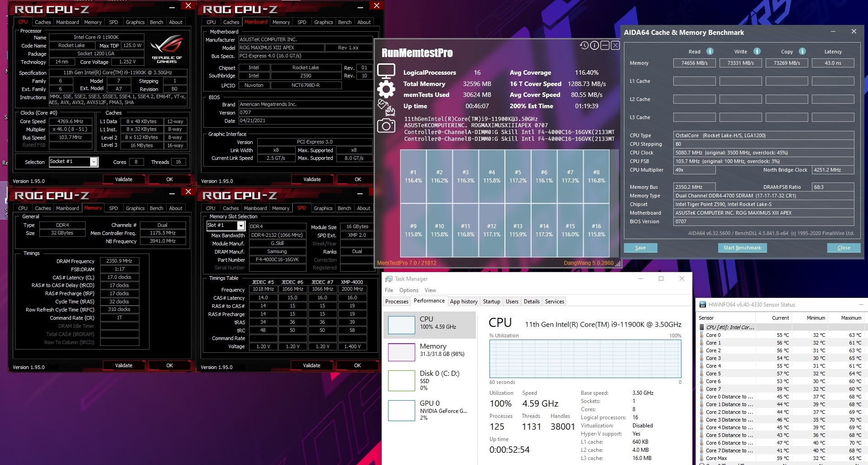Click Start Benchmark in AIDA64
This screenshot has width=868, height=465.
coord(742,248)
